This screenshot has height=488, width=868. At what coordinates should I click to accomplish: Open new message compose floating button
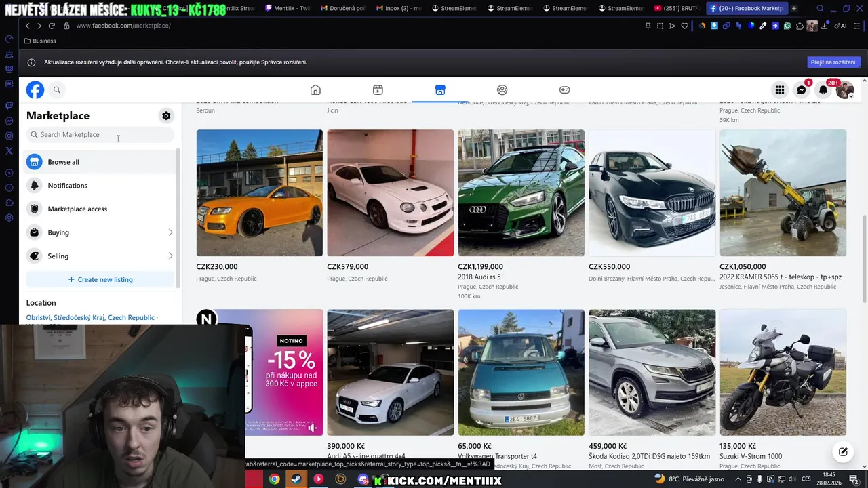tap(843, 452)
